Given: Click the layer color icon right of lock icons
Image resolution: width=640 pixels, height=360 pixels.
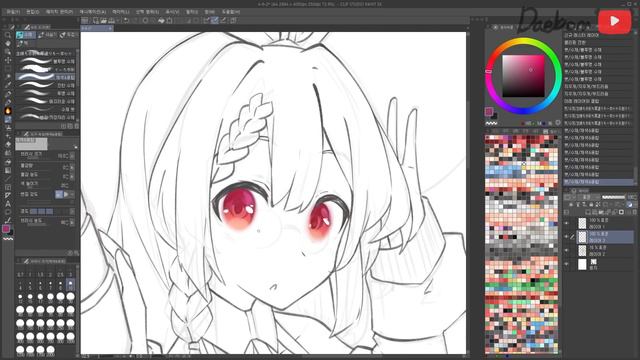Looking at the screenshot, I should pyautogui.click(x=630, y=204).
